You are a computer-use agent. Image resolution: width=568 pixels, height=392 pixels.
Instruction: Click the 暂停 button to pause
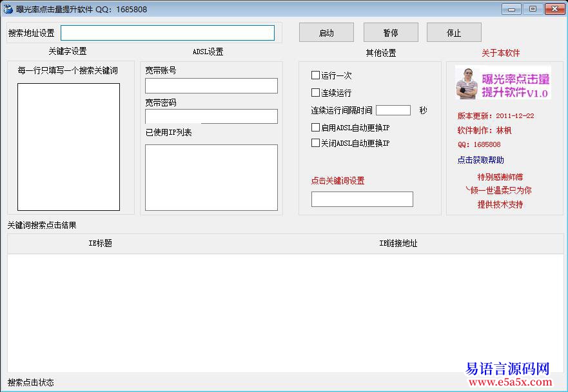click(x=390, y=32)
